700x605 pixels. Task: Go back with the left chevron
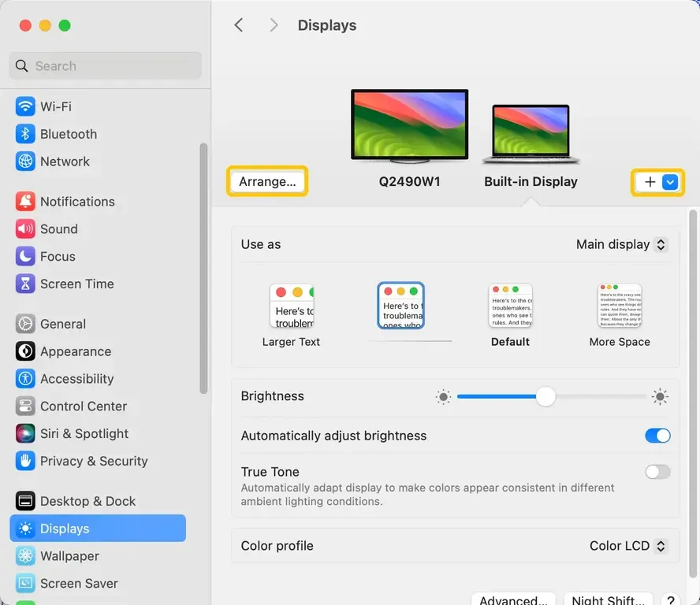(x=239, y=25)
